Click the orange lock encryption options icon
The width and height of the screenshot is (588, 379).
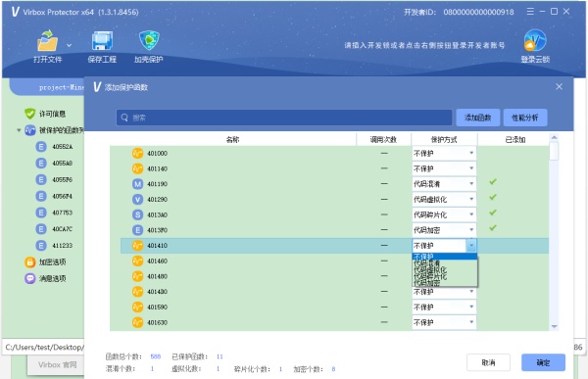(30, 262)
